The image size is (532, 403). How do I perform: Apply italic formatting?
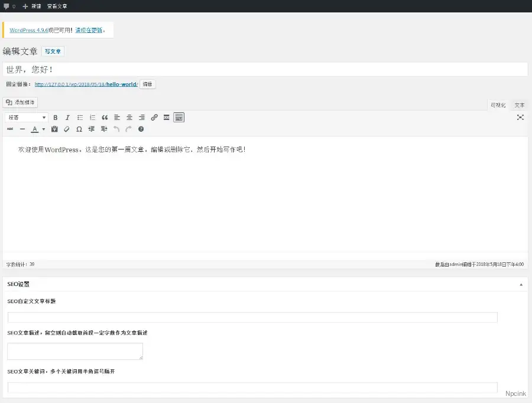pyautogui.click(x=67, y=118)
